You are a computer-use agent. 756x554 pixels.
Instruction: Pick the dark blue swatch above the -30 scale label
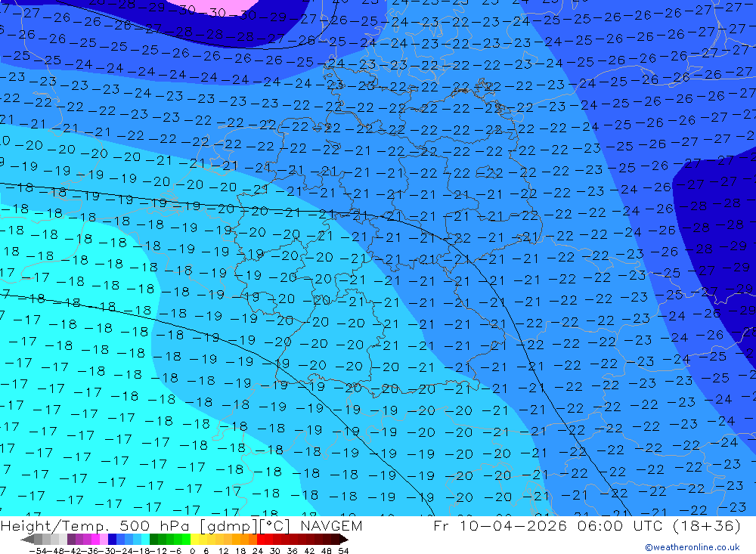112,539
